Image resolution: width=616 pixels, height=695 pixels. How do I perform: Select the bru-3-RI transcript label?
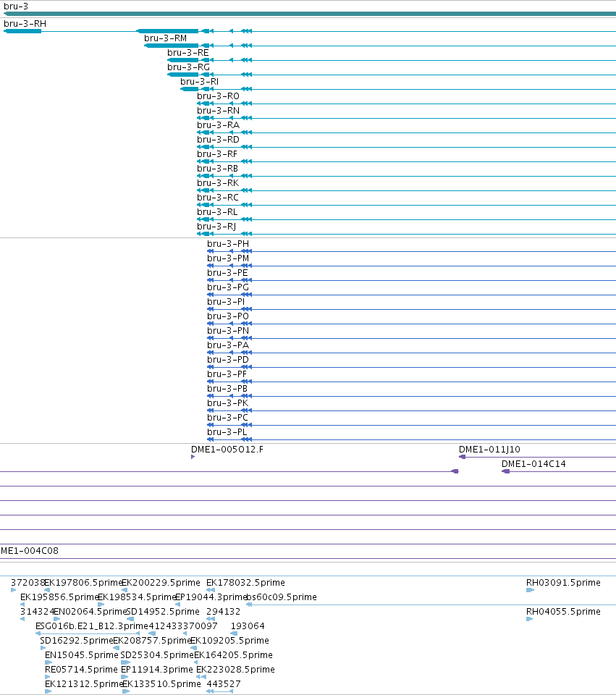pyautogui.click(x=200, y=82)
